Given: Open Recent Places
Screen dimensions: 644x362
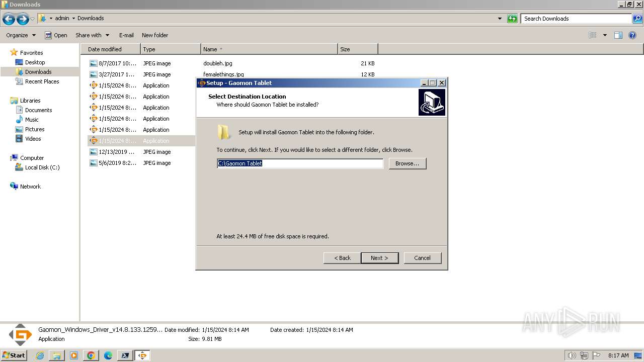Looking at the screenshot, I should click(42, 81).
